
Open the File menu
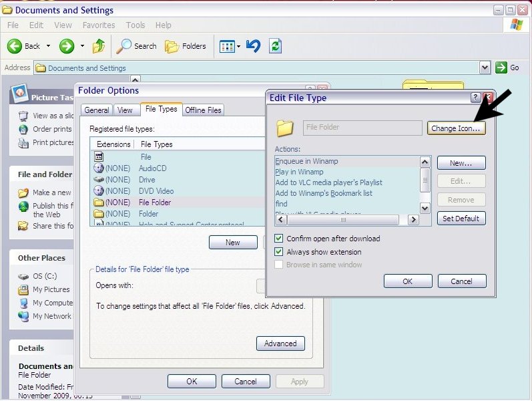(13, 25)
